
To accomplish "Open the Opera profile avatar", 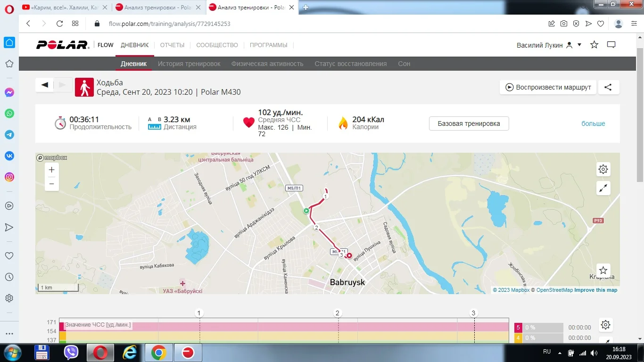I will (619, 24).
